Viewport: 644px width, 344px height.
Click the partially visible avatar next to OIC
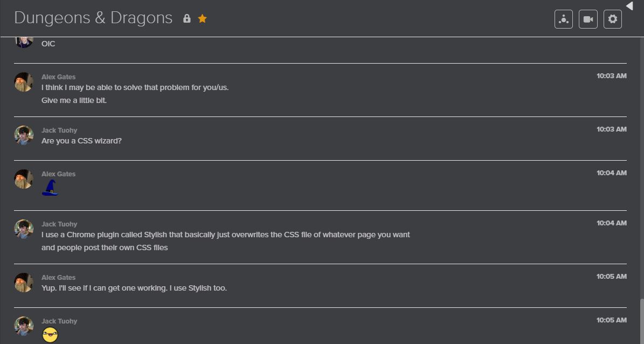pyautogui.click(x=24, y=43)
